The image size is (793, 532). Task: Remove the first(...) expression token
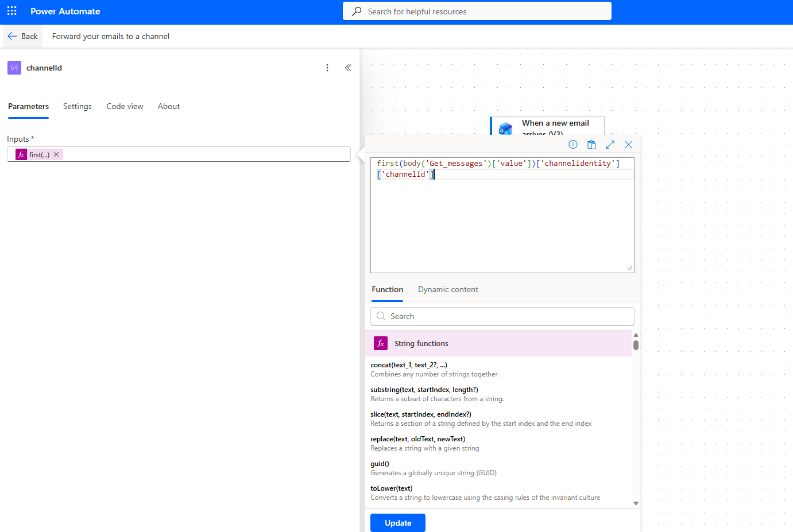pyautogui.click(x=56, y=154)
